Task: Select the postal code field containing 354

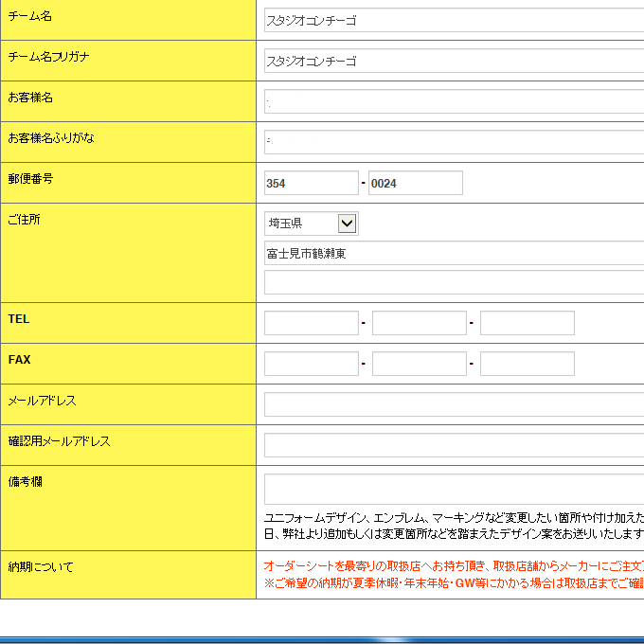Action: [x=312, y=183]
